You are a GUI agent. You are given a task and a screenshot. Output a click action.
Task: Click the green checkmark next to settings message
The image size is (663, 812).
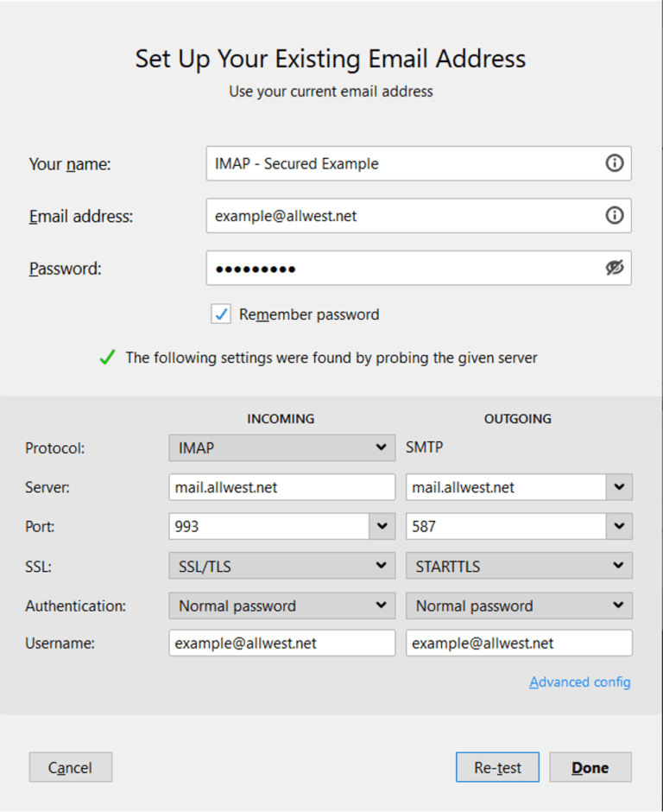(x=106, y=358)
